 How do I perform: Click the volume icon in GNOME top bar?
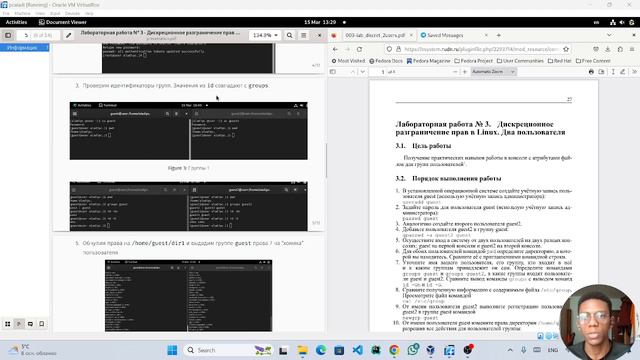[622, 22]
